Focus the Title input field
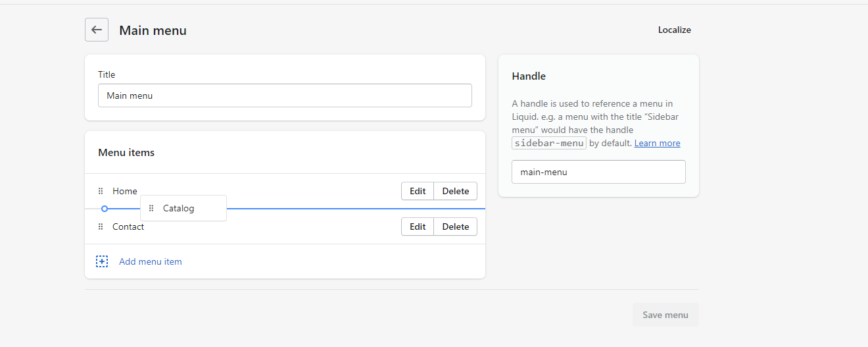The height and width of the screenshot is (347, 868). 285,95
